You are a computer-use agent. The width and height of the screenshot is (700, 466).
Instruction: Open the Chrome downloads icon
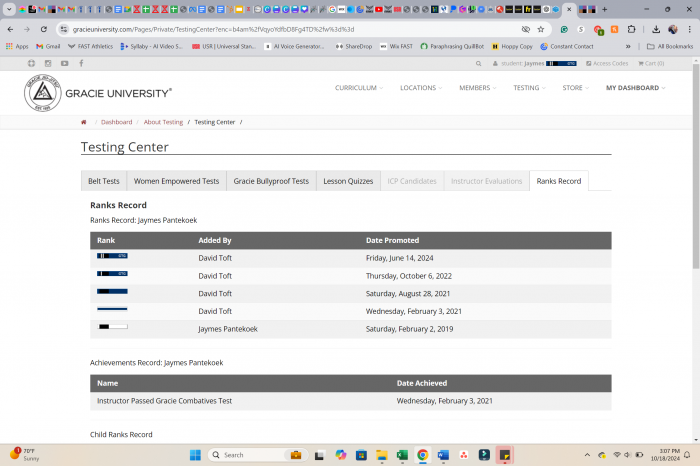[x=656, y=29]
